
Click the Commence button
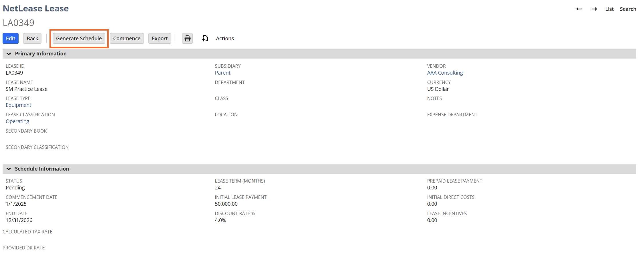(127, 39)
